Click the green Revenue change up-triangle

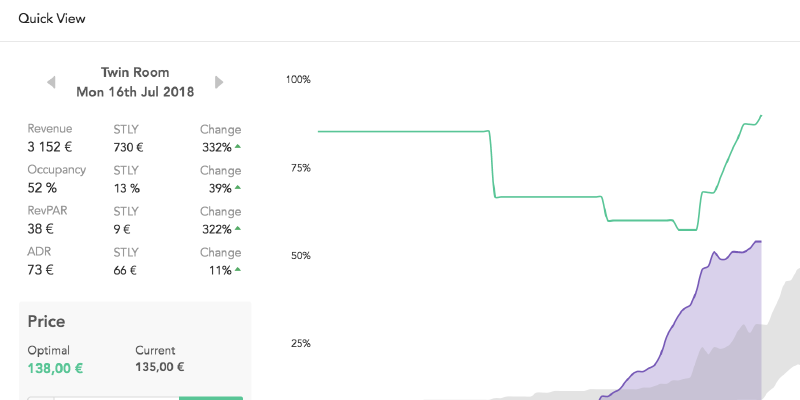tap(238, 146)
